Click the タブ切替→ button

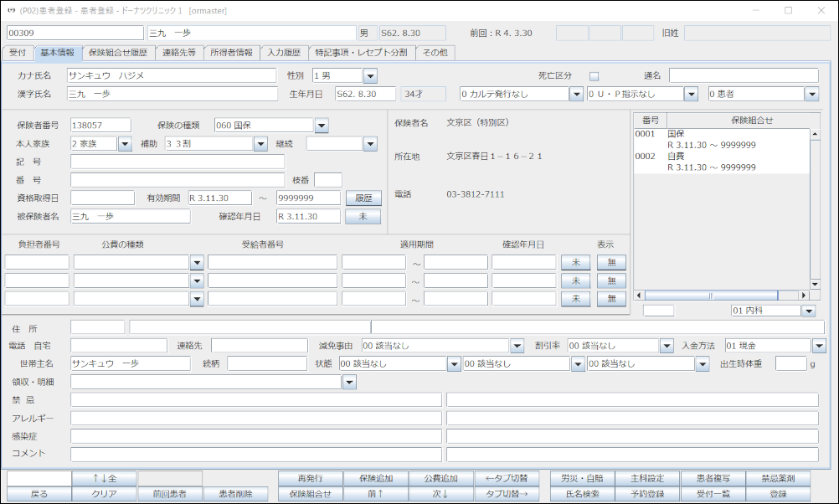point(507,494)
